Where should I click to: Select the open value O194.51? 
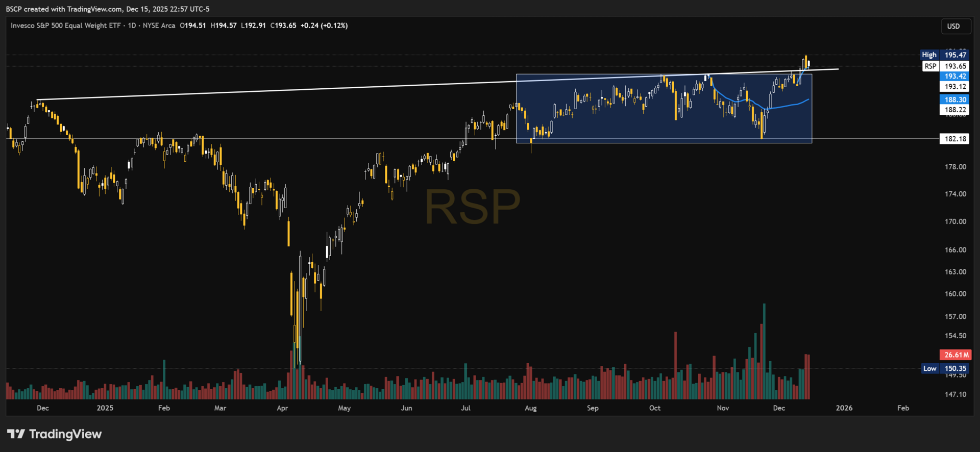(x=193, y=26)
